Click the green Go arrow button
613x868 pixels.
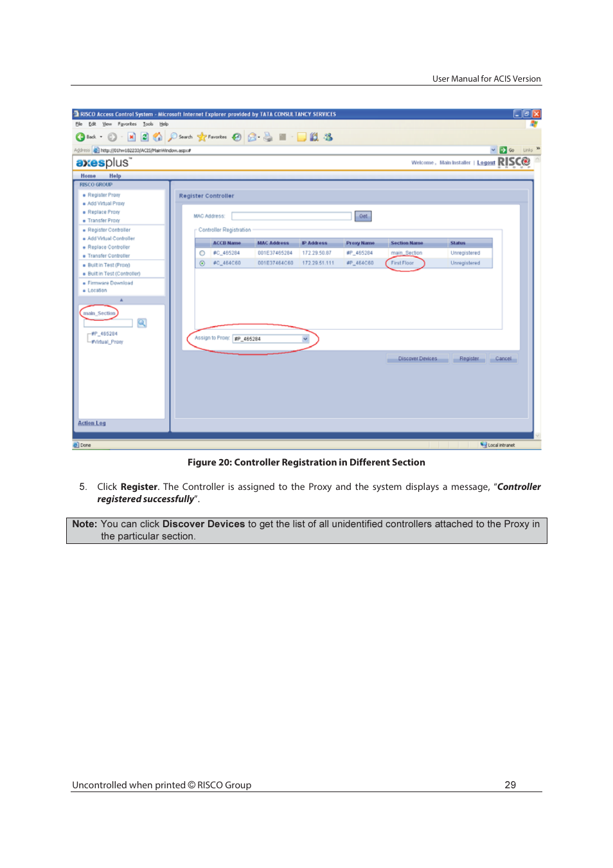[x=503, y=150]
